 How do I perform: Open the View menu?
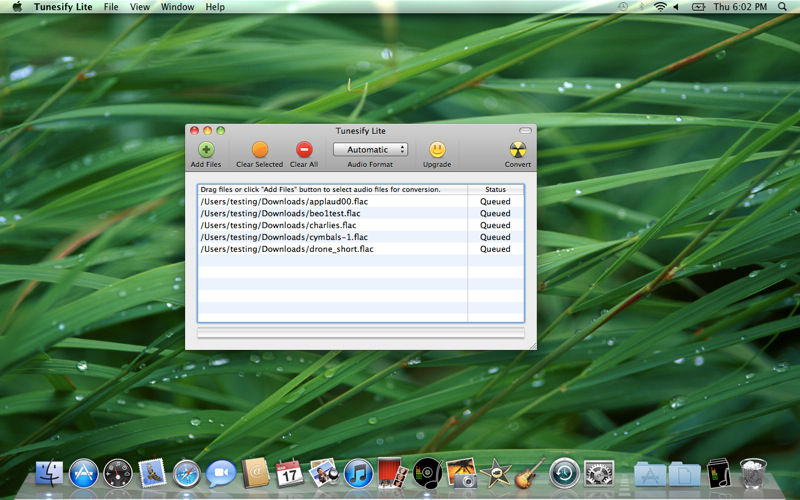[x=140, y=7]
